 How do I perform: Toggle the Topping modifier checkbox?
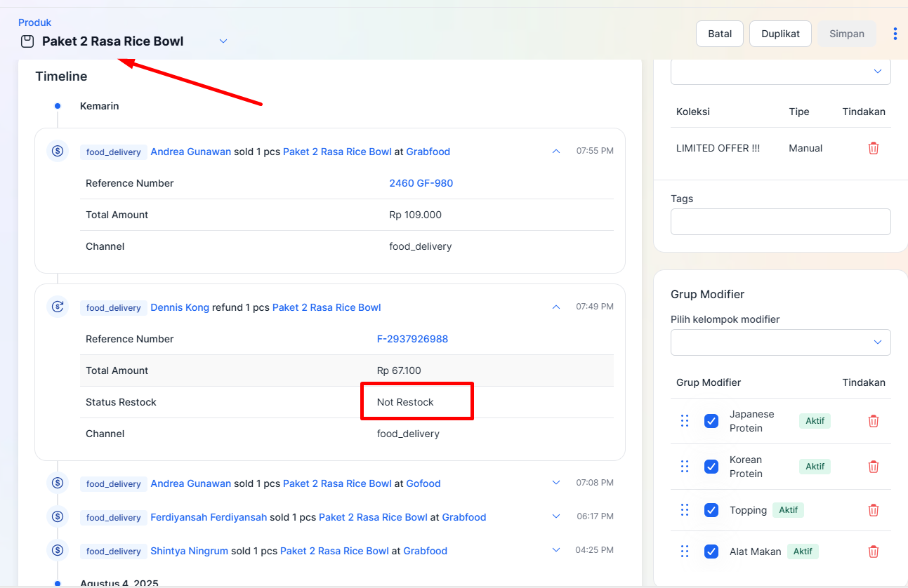[711, 510]
